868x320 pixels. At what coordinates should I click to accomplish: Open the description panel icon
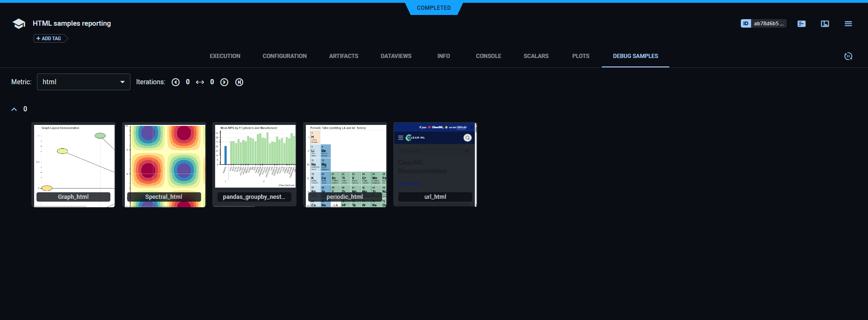802,24
